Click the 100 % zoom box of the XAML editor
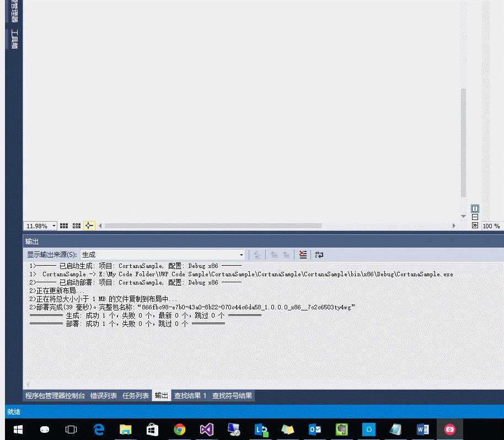 tap(492, 226)
